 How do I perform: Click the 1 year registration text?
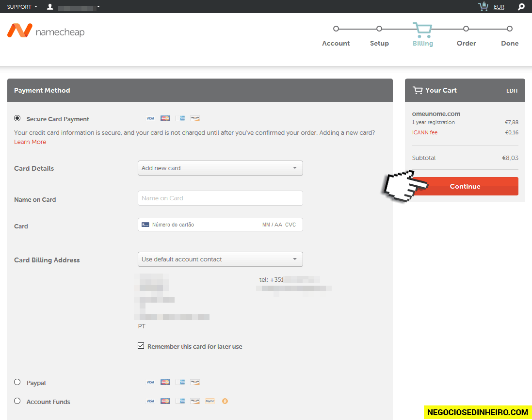tap(433, 122)
